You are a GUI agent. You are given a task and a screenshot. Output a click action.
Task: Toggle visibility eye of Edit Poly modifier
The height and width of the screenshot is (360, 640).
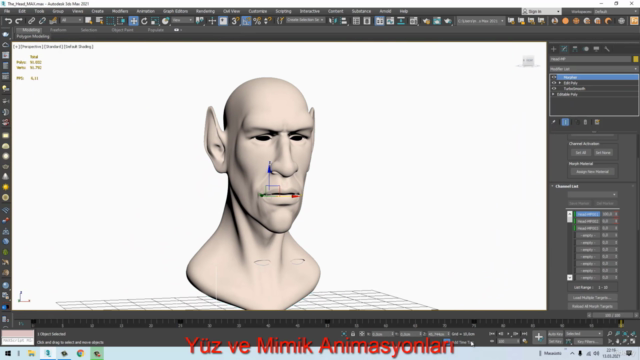click(x=554, y=83)
